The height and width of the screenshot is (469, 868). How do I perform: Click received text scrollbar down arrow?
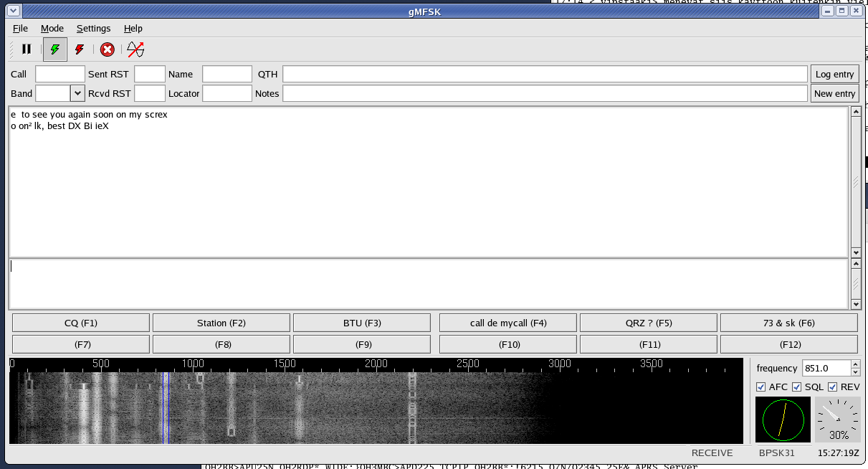(855, 252)
